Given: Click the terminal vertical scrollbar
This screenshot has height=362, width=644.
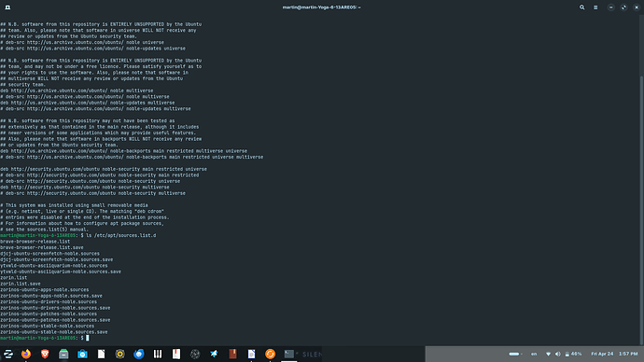Looking at the screenshot, I should click(x=641, y=210).
